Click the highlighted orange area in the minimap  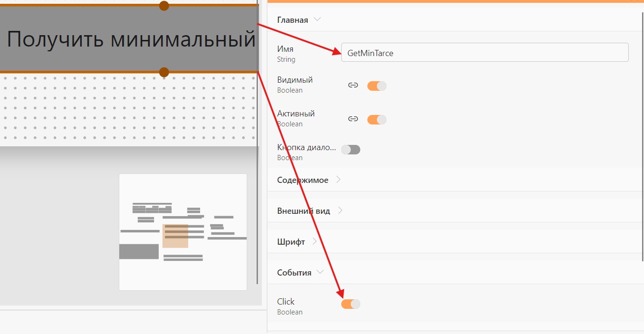tap(175, 236)
